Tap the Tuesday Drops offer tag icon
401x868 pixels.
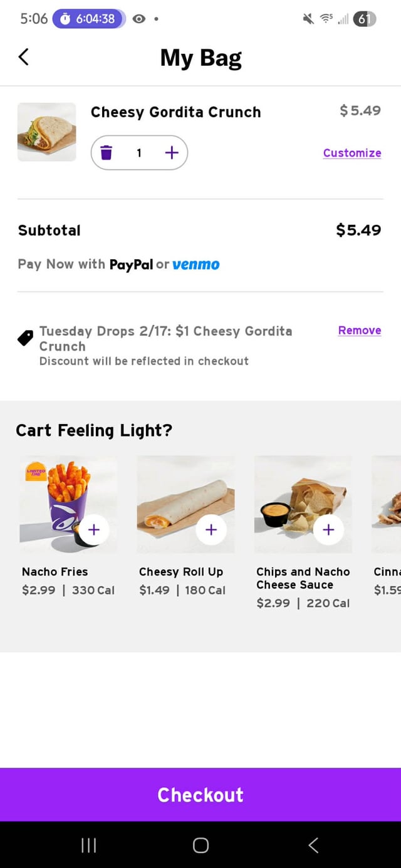pos(26,338)
